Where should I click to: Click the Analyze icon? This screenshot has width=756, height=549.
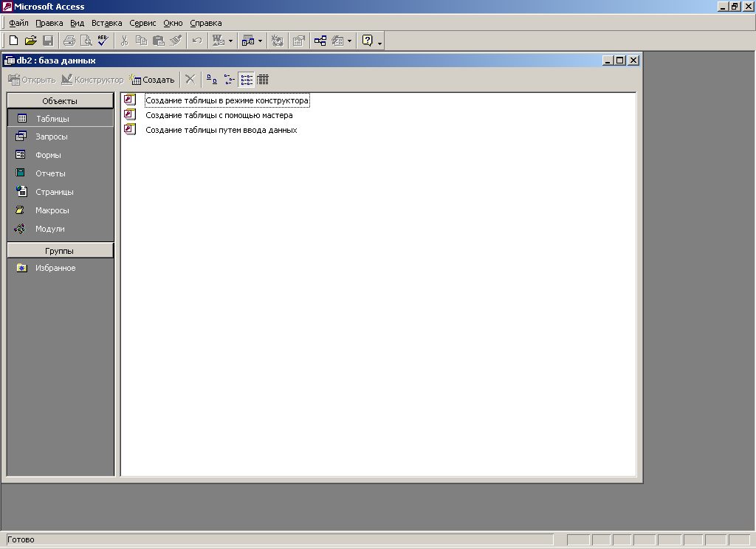(x=248, y=41)
